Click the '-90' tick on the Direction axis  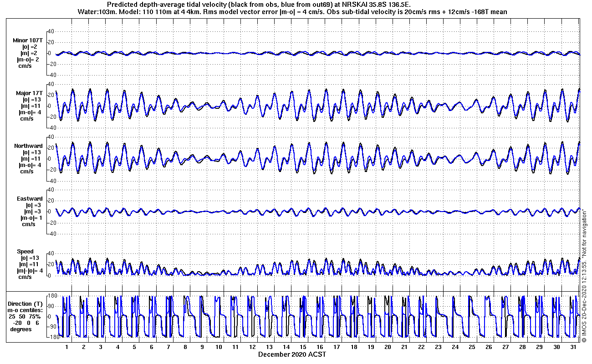click(52, 327)
